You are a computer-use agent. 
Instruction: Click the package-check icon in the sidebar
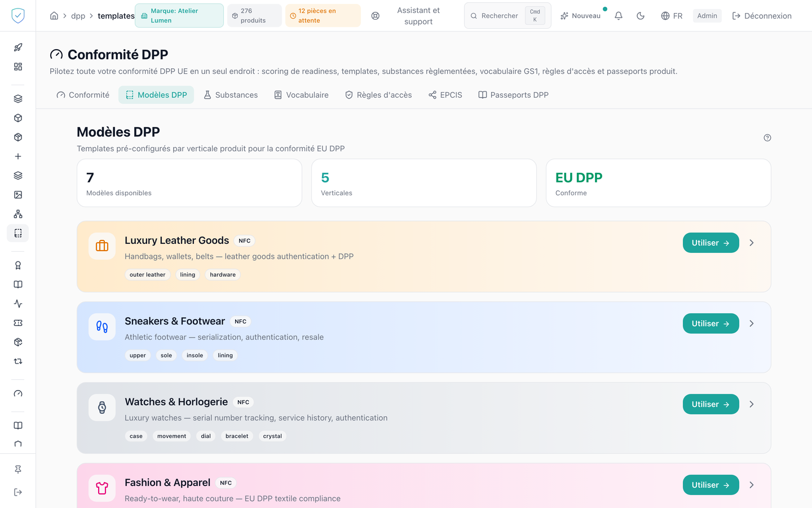[18, 342]
